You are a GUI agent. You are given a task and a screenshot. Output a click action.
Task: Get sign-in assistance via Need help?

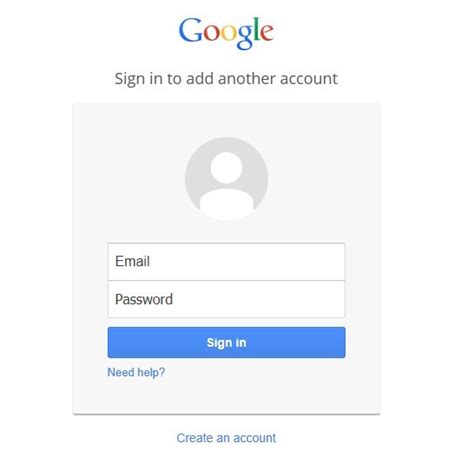point(136,372)
